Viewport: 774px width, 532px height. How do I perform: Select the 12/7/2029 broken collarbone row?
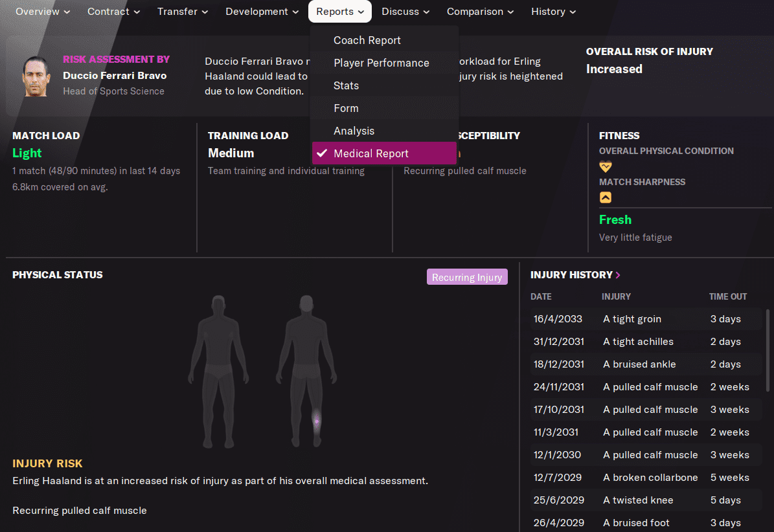[646, 478]
